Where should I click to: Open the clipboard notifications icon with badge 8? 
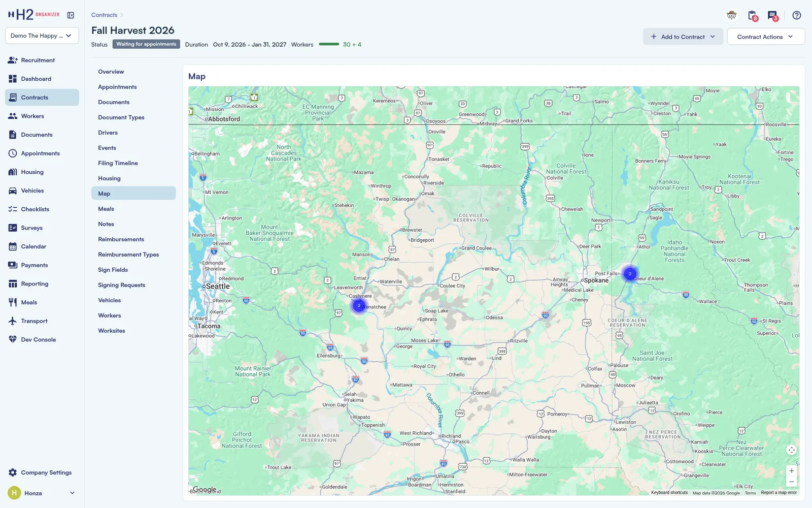click(753, 16)
